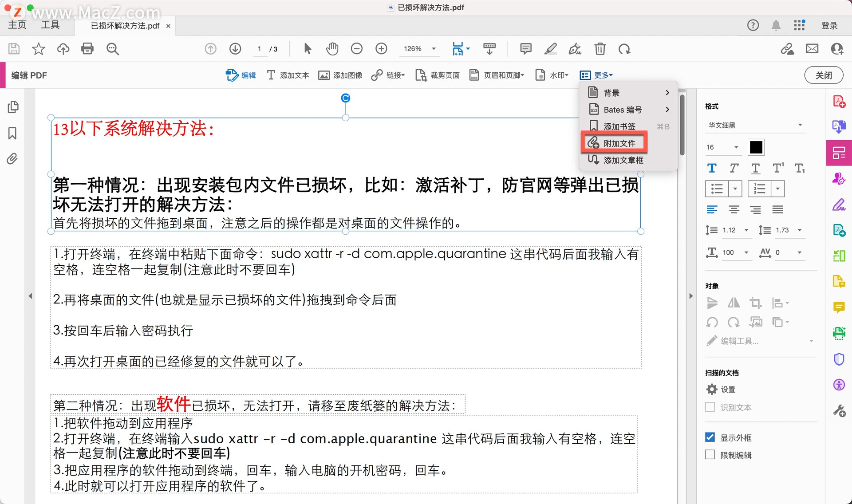Image resolution: width=852 pixels, height=504 pixels.
Task: Select the highlighter pen tool
Action: click(x=550, y=49)
